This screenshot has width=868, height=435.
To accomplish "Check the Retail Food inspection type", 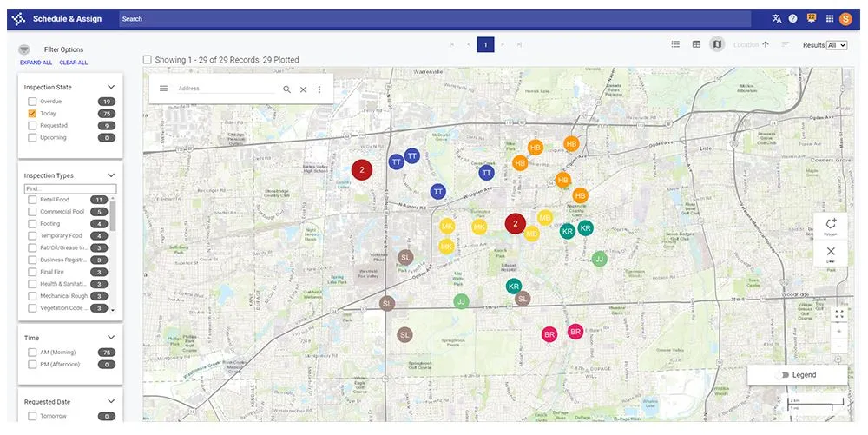I will (32, 199).
